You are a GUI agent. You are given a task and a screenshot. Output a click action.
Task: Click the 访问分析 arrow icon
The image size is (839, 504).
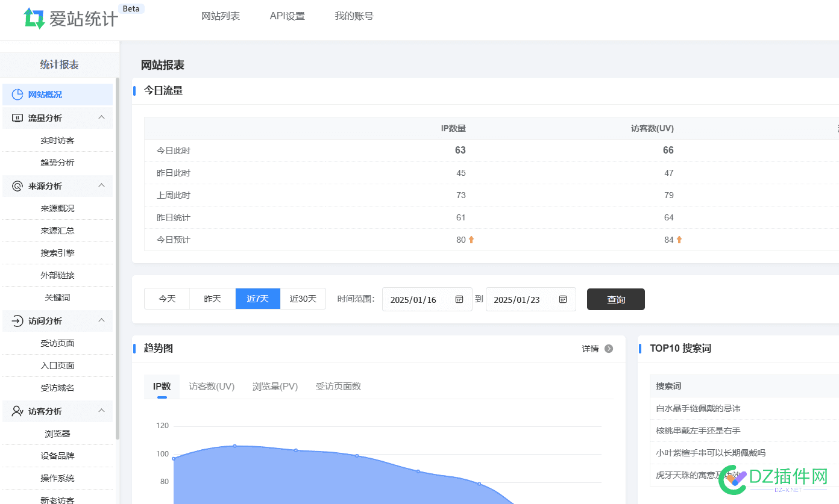pyautogui.click(x=17, y=321)
